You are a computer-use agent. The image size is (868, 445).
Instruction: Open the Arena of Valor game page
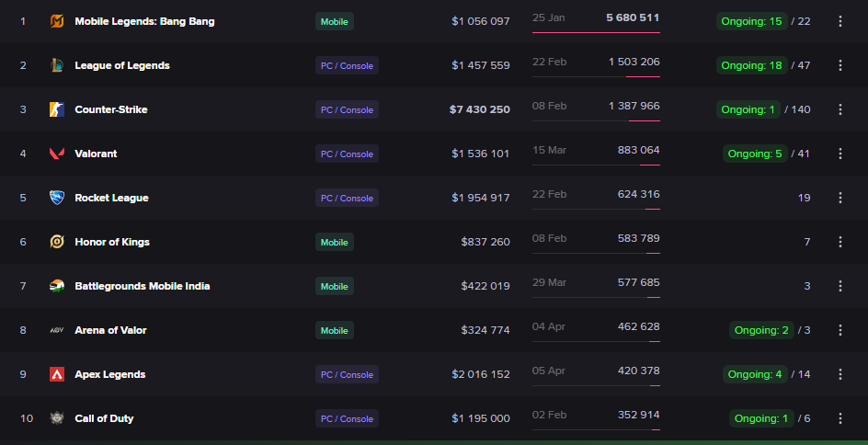pyautogui.click(x=110, y=330)
